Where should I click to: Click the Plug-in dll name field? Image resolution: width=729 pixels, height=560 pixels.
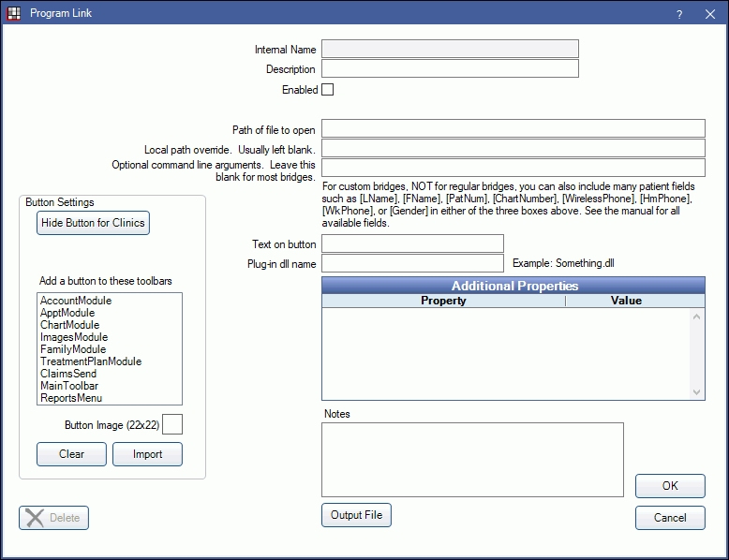tap(412, 263)
